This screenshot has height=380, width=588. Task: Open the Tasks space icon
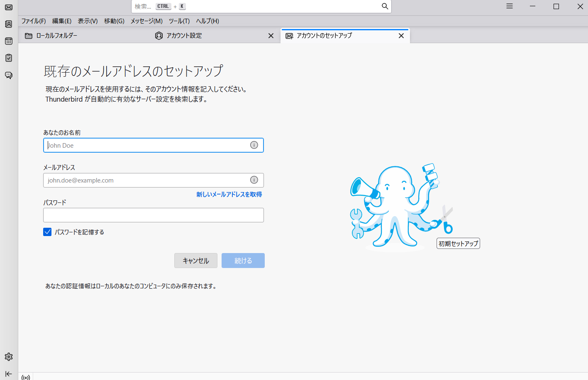[x=9, y=58]
